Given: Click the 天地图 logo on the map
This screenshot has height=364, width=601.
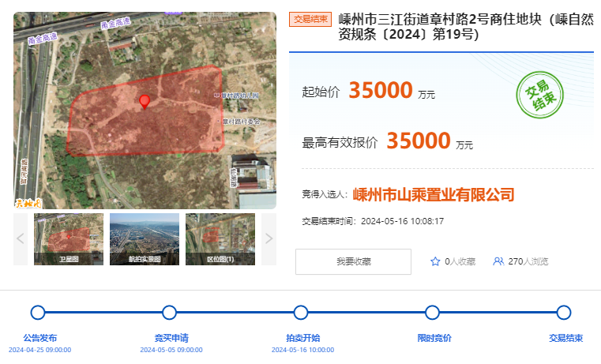Looking at the screenshot, I should point(28,203).
